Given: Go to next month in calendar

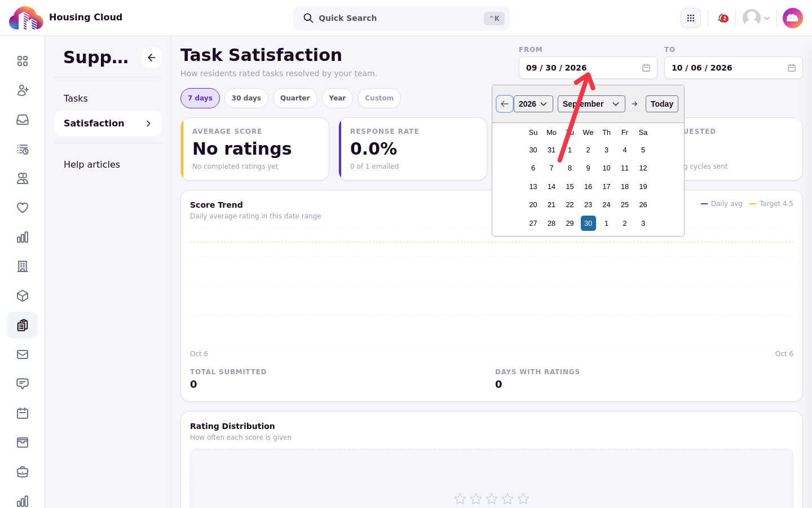Looking at the screenshot, I should 635,104.
